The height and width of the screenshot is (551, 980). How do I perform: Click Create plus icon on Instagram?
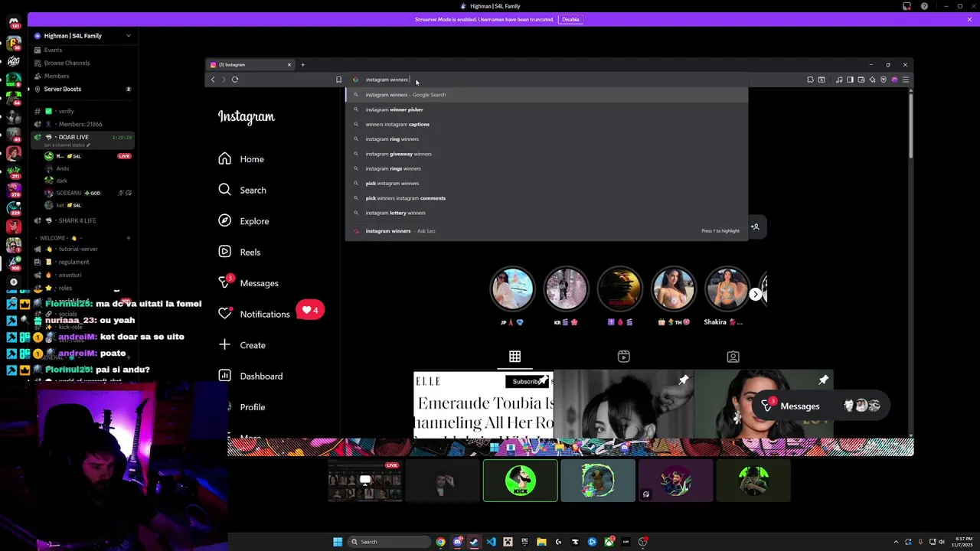pos(224,345)
